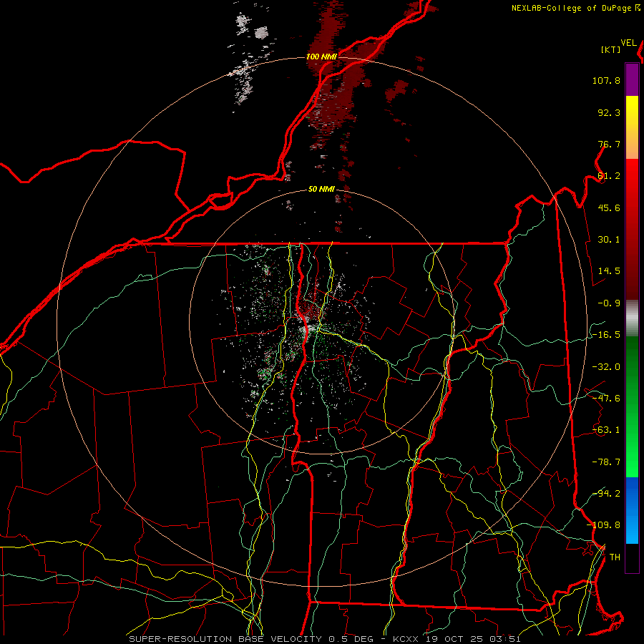Click the 30.1 velocity scale value
This screenshot has width=644, height=644.
(x=609, y=240)
